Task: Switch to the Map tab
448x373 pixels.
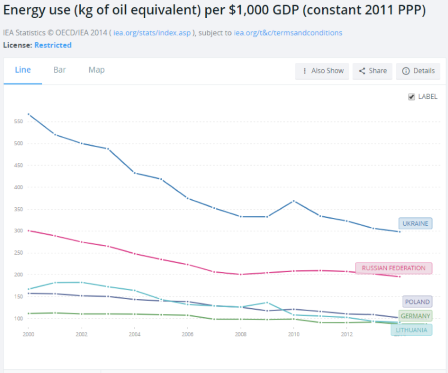Action: 96,70
